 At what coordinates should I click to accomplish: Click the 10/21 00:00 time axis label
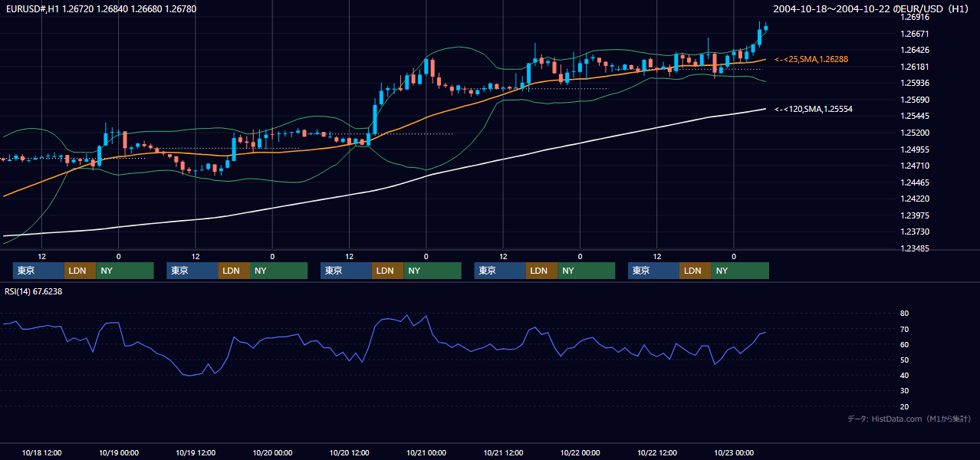tap(426, 452)
